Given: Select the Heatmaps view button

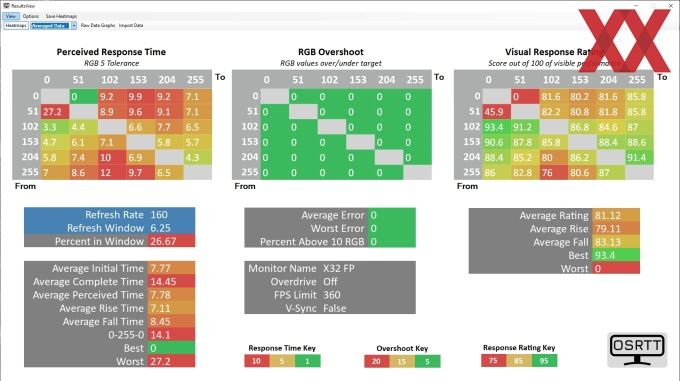Looking at the screenshot, I should 16,26.
